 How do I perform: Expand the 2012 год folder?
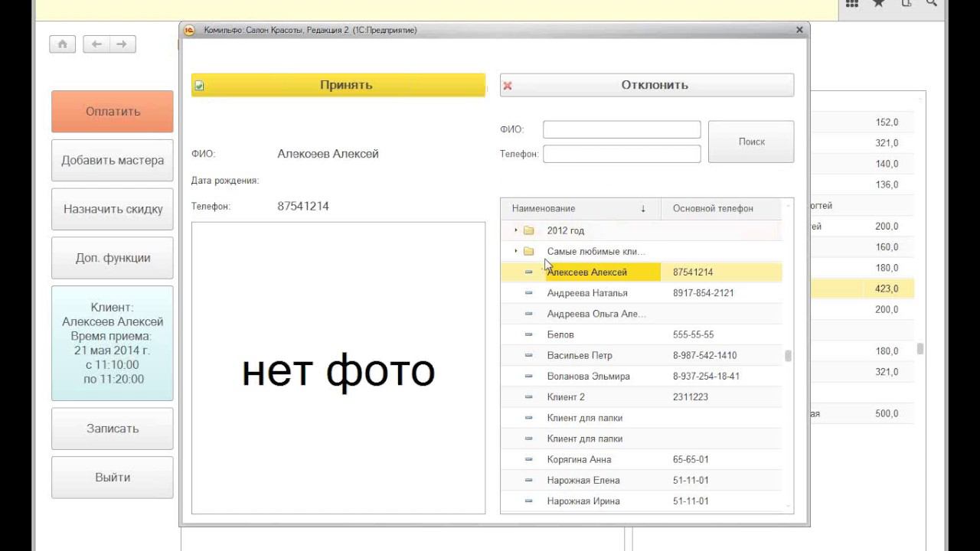pos(516,230)
